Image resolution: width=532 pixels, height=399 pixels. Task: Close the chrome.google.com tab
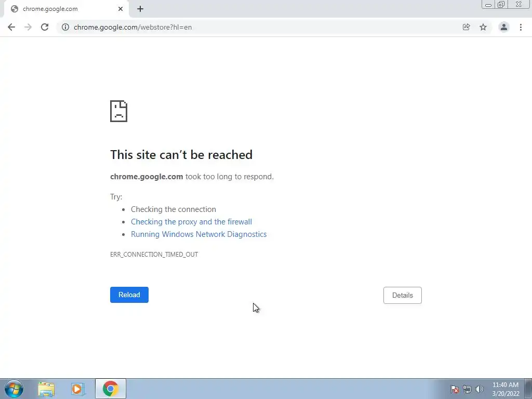(121, 9)
